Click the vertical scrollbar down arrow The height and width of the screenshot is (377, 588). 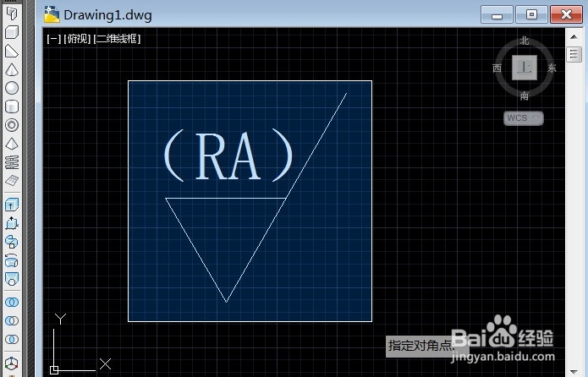tap(574, 372)
